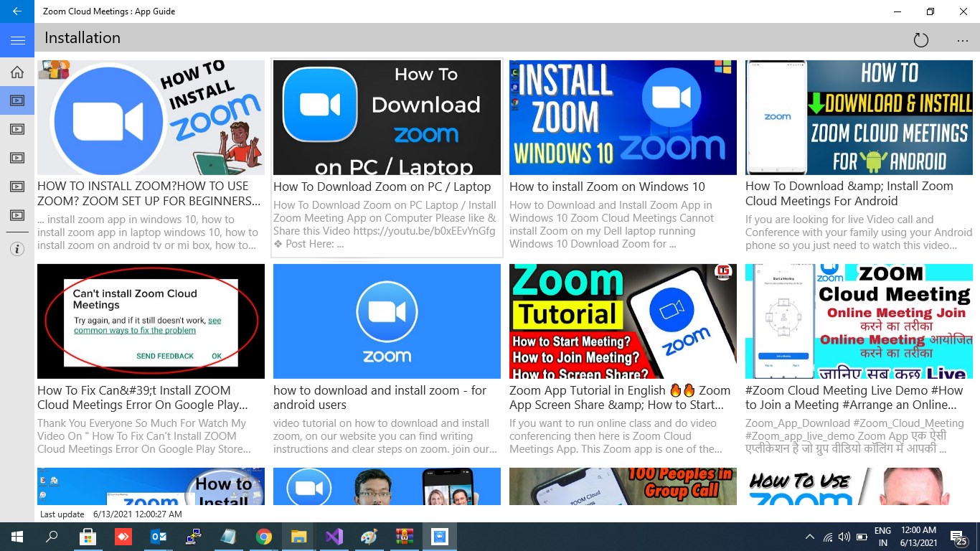Open sidebar video icon directly above the info icon
980x551 pixels.
[17, 215]
